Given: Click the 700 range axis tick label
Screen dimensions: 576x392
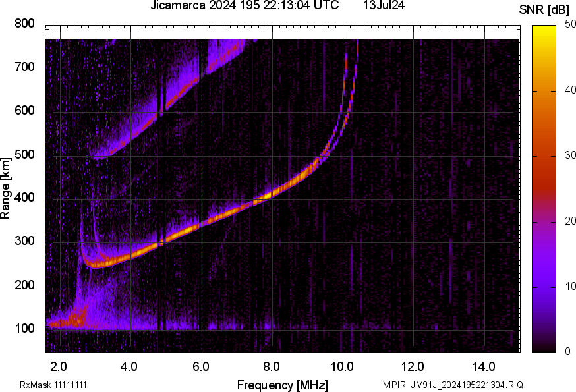Looking at the screenshot, I should 24,67.
